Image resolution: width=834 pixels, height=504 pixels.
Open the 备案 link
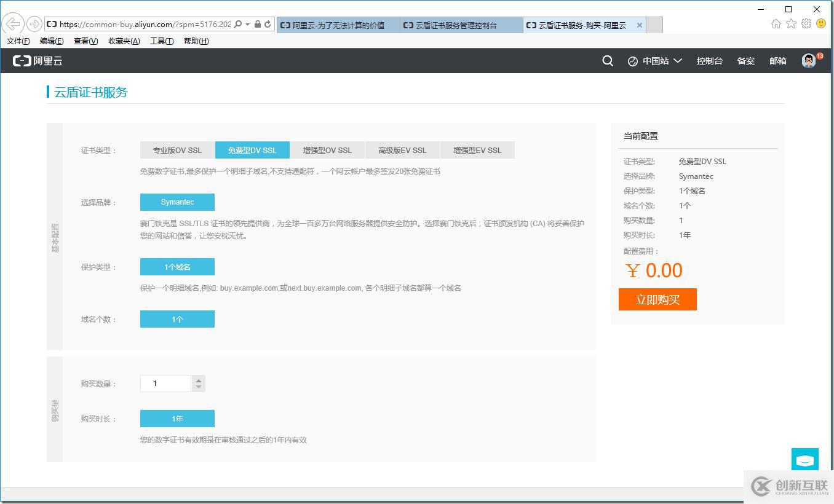pyautogui.click(x=745, y=61)
